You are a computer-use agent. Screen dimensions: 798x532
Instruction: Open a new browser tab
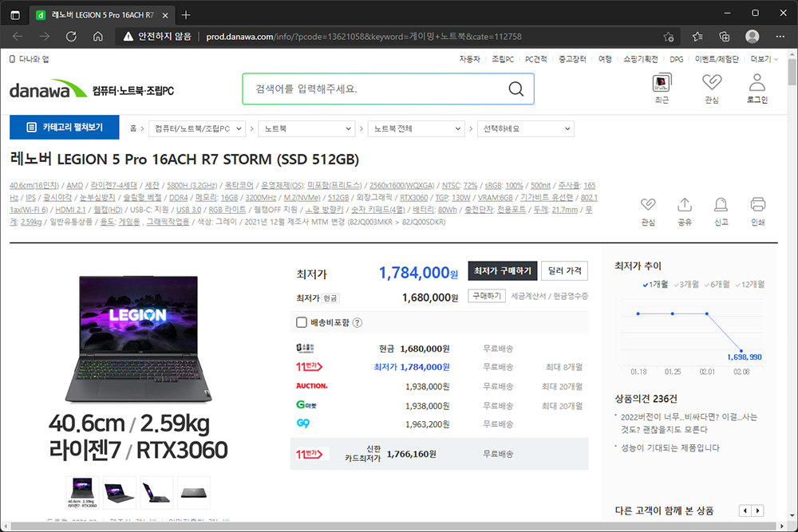[x=186, y=14]
